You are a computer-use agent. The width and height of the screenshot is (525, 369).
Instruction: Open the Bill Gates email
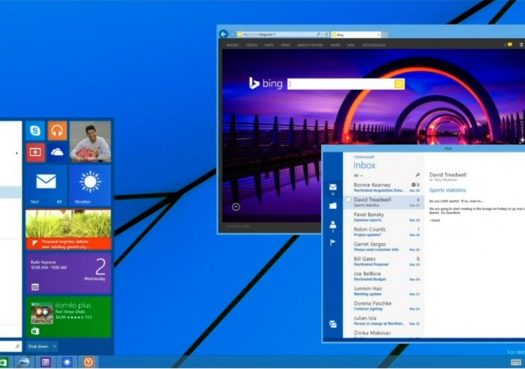(x=386, y=262)
